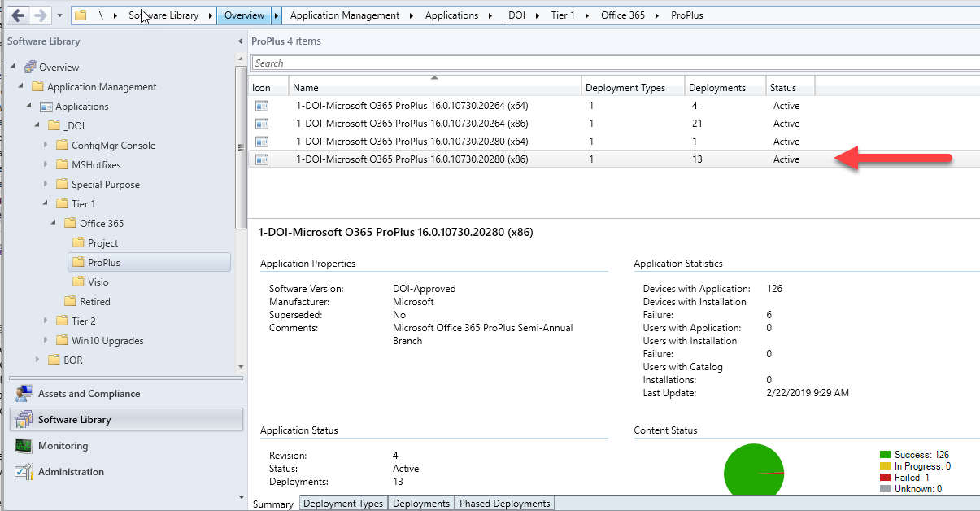The height and width of the screenshot is (511, 980).
Task: Switch to the Summary tab
Action: tap(273, 504)
